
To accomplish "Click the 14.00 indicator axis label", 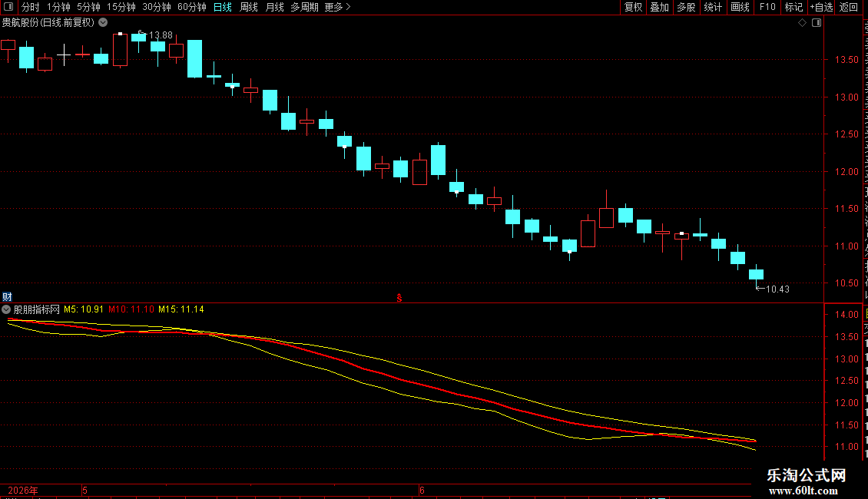I will (847, 315).
